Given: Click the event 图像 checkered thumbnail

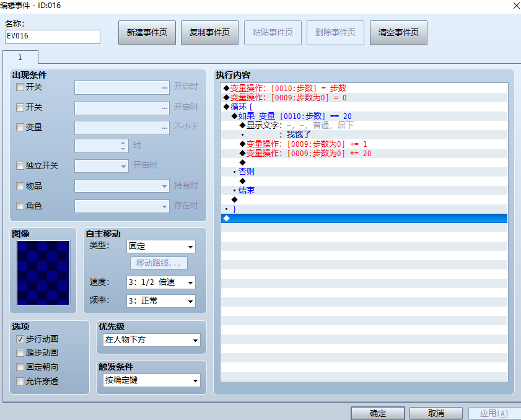Looking at the screenshot, I should click(x=43, y=273).
